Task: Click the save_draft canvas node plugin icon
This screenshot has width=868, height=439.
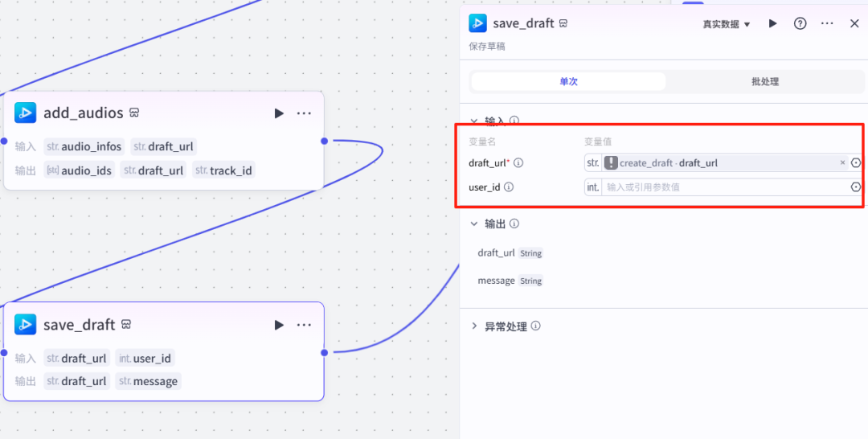Action: point(26,324)
